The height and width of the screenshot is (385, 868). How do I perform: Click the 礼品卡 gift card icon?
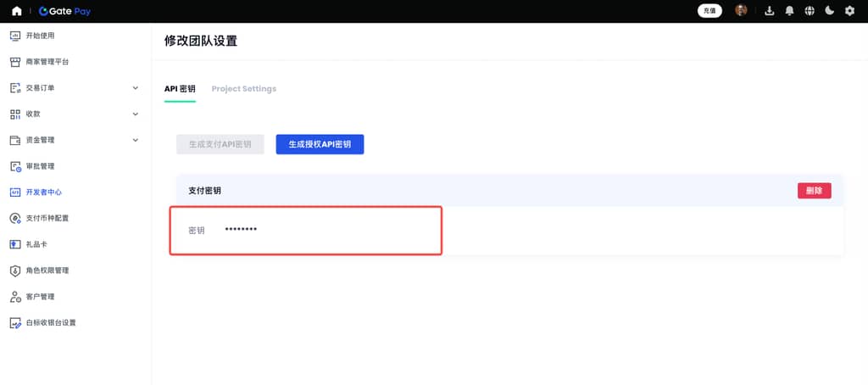point(15,244)
